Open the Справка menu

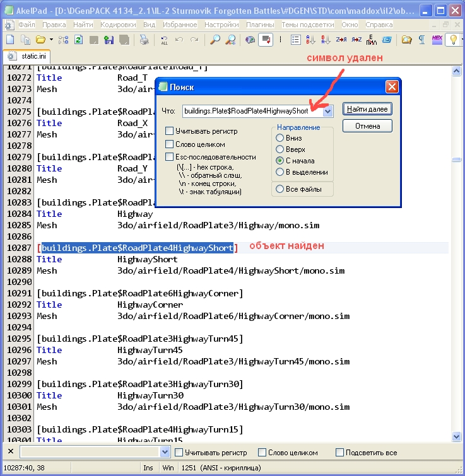379,25
